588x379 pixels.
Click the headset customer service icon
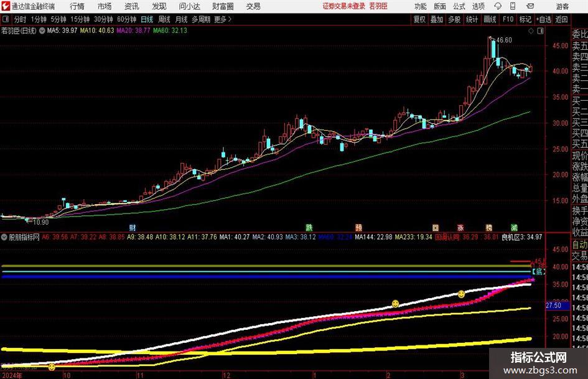pos(498,6)
